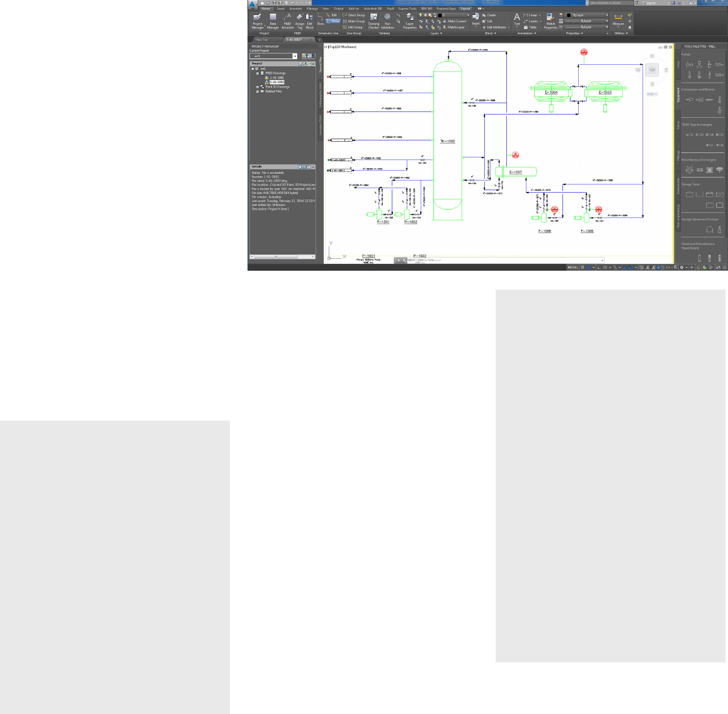This screenshot has height=714, width=728.
Task: Click the Plot/Print icon in quick access toolbar
Action: point(286,3)
